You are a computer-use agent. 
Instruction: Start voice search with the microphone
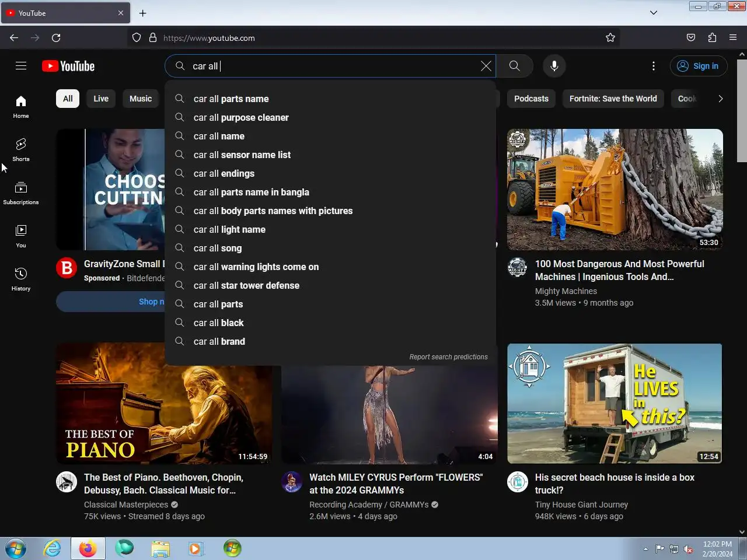tap(554, 66)
